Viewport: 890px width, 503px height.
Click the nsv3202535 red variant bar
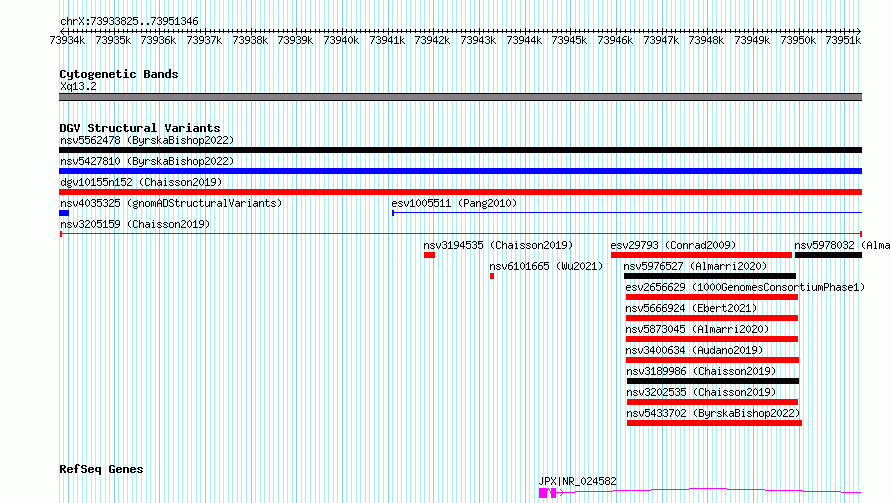(712, 402)
